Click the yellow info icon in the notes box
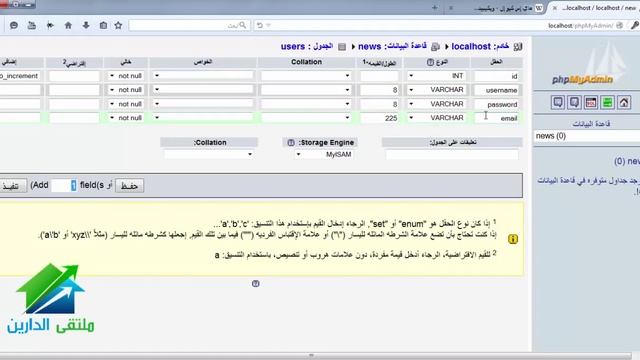This screenshot has height=360, width=640. (513, 239)
